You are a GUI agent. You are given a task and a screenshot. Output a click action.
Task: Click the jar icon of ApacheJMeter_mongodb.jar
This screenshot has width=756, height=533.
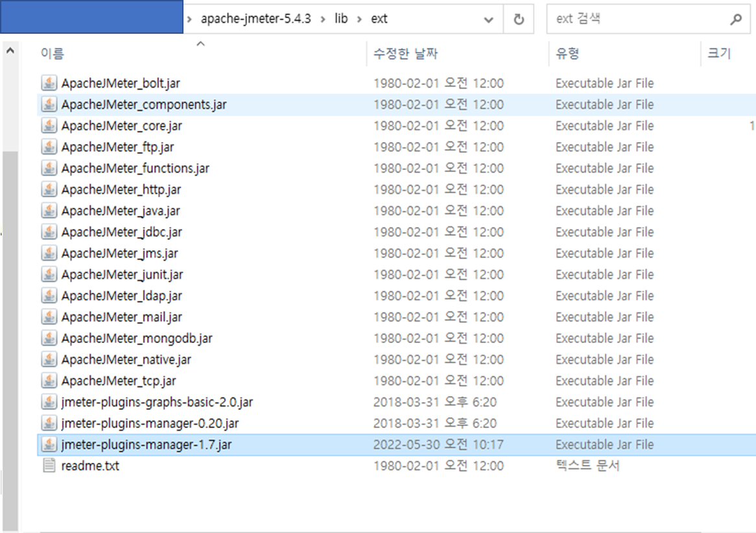pos(49,338)
